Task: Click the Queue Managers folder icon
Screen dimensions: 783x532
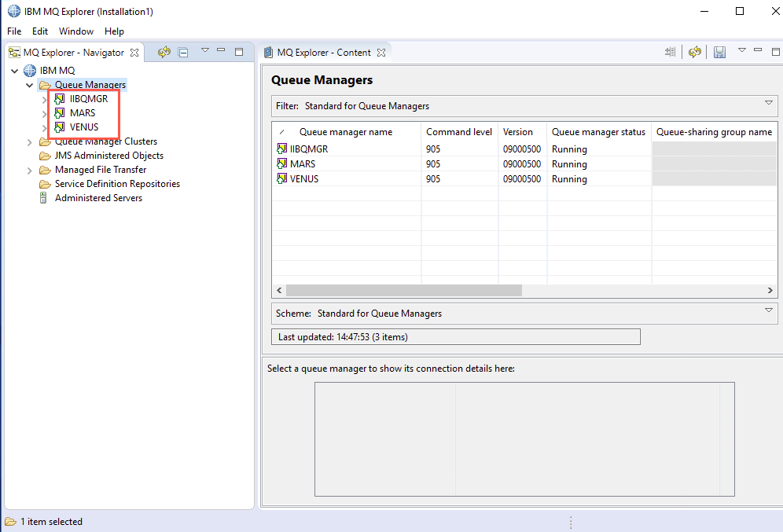Action: tap(45, 85)
